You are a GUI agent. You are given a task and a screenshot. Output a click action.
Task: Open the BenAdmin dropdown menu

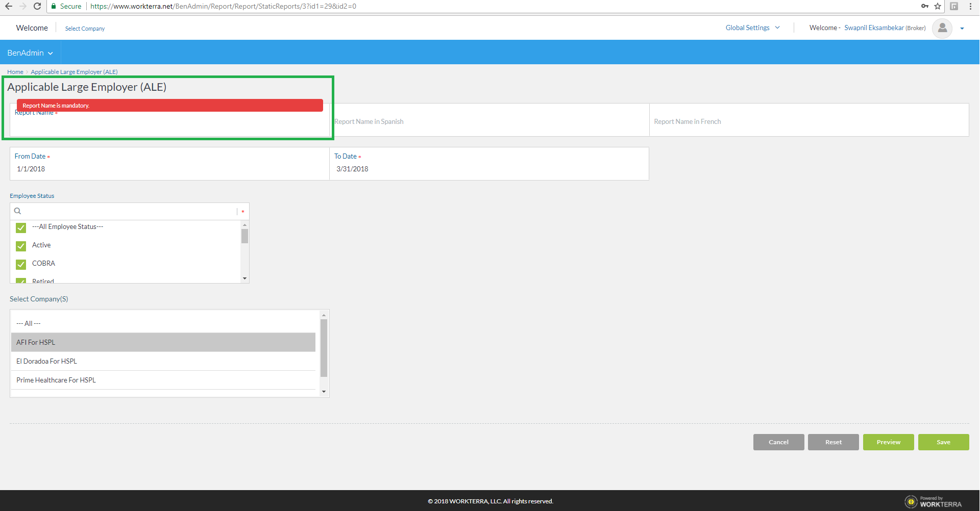30,53
